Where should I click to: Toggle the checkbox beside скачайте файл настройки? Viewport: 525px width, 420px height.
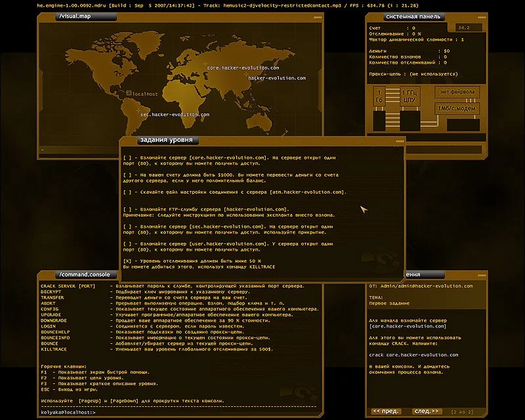[125, 192]
